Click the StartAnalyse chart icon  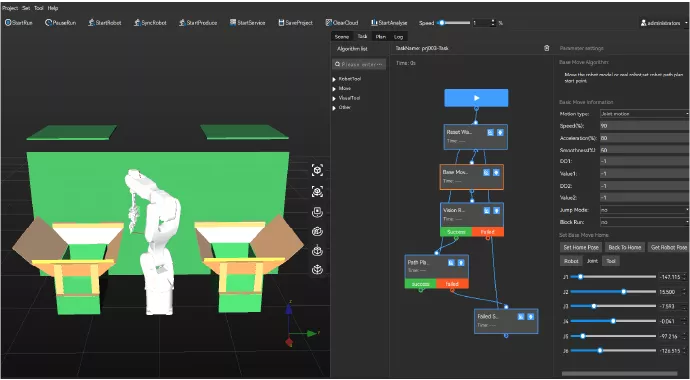pos(374,22)
